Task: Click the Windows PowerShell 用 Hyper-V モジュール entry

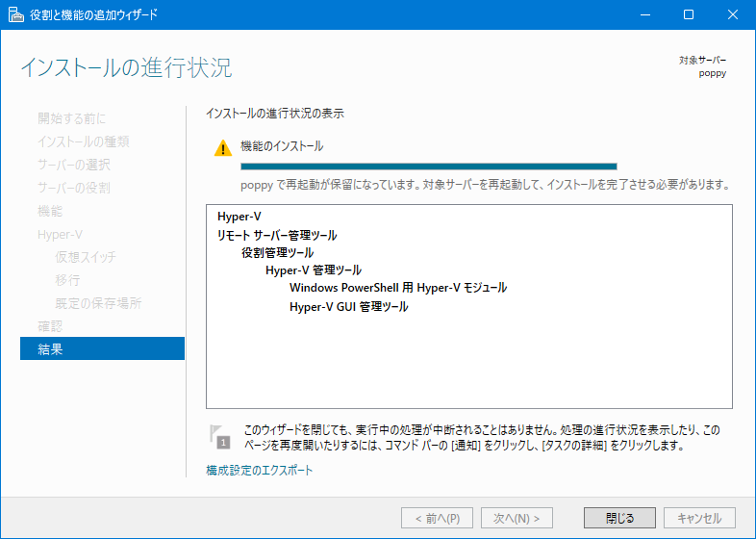Action: click(398, 288)
